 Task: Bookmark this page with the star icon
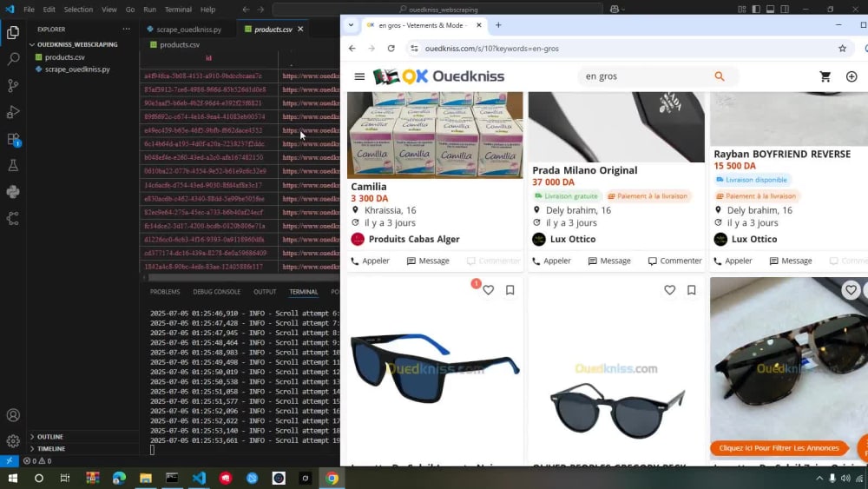coord(842,48)
